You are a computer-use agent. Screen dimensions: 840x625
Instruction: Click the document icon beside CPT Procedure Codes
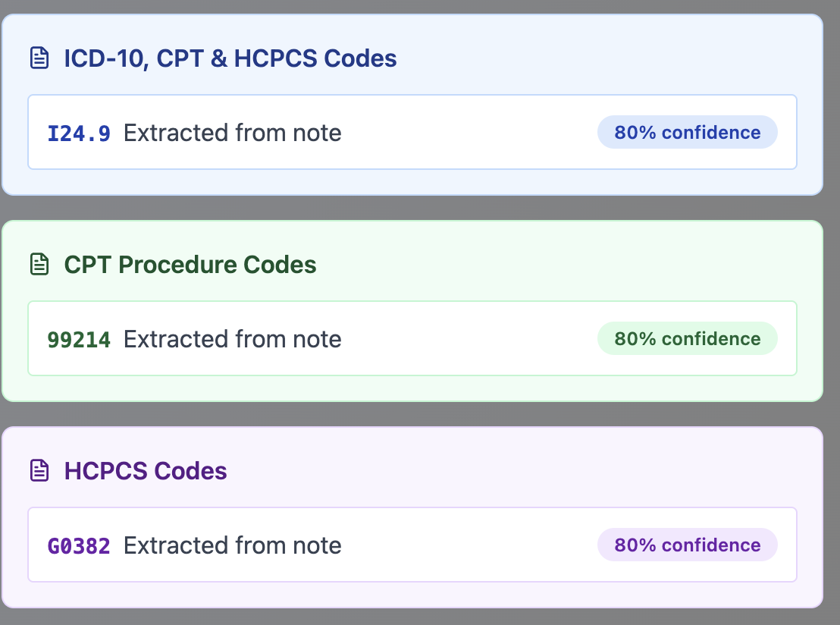point(39,264)
